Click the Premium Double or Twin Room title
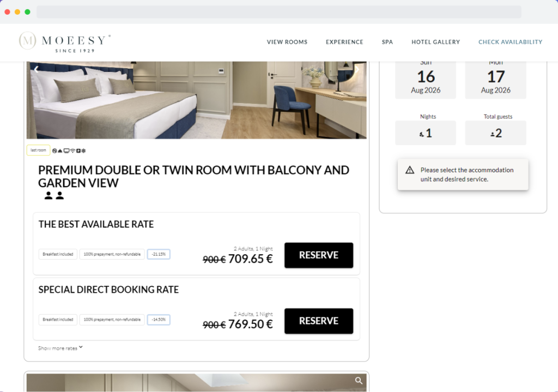This screenshot has height=392, width=558. tap(193, 177)
